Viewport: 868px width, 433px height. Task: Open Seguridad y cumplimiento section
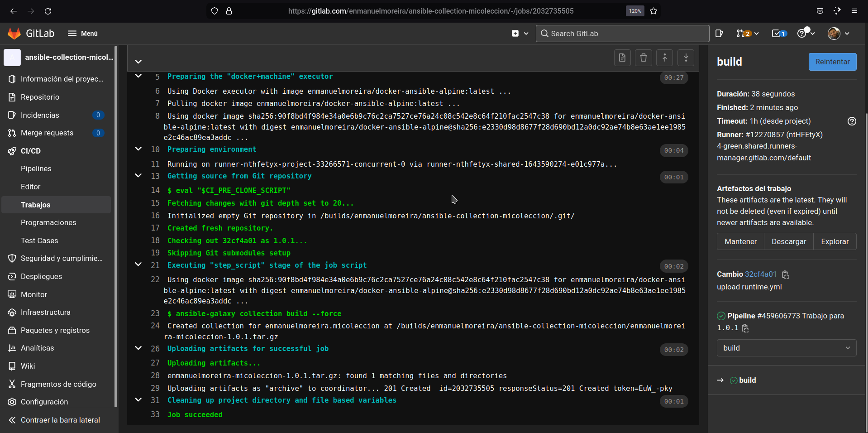pyautogui.click(x=56, y=258)
